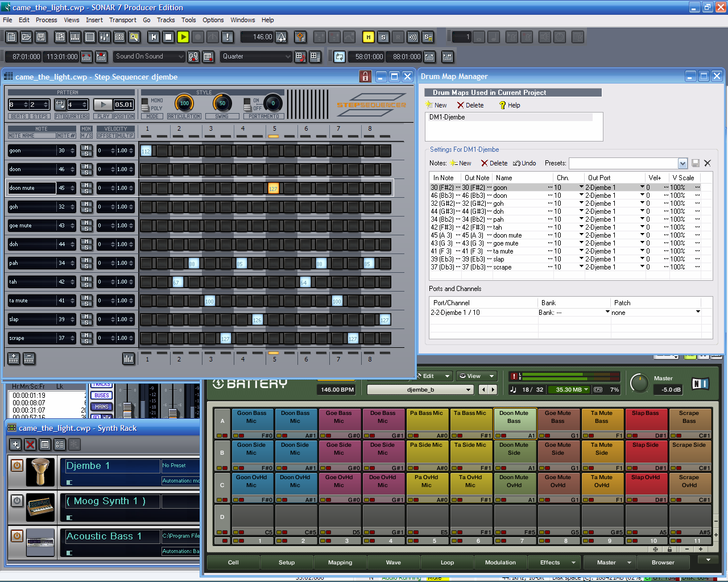Switch to Battery's Mapping tab

tap(340, 563)
